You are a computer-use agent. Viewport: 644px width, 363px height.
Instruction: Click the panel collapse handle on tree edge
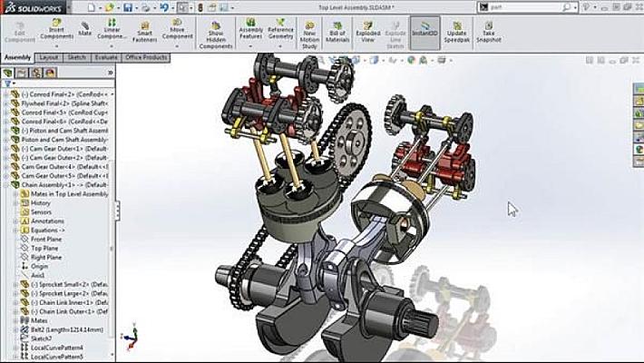tap(118, 211)
